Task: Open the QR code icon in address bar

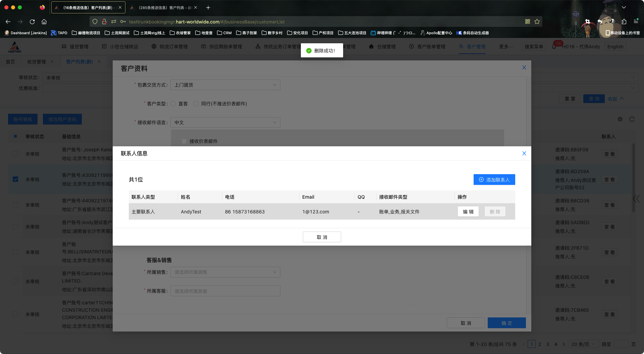Action: point(528,22)
